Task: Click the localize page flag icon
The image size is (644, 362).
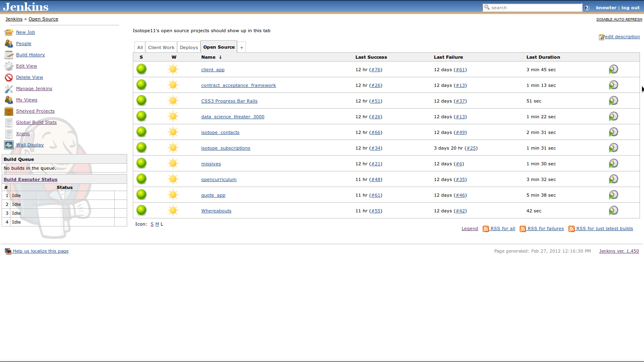Action: pyautogui.click(x=8, y=251)
